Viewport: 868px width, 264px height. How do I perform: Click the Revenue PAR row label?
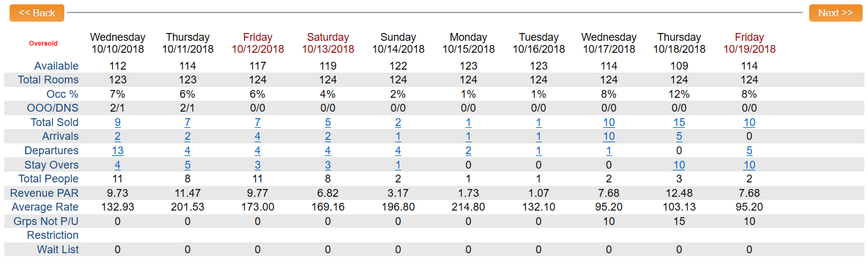tap(44, 193)
